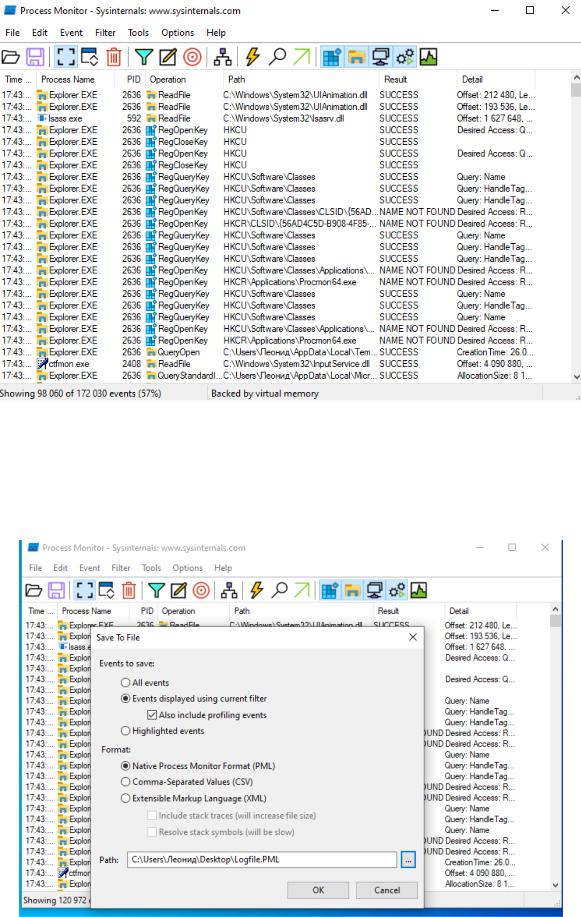Click the Result column header in the window without dialog
The width and height of the screenshot is (581, 917).
[x=417, y=80]
